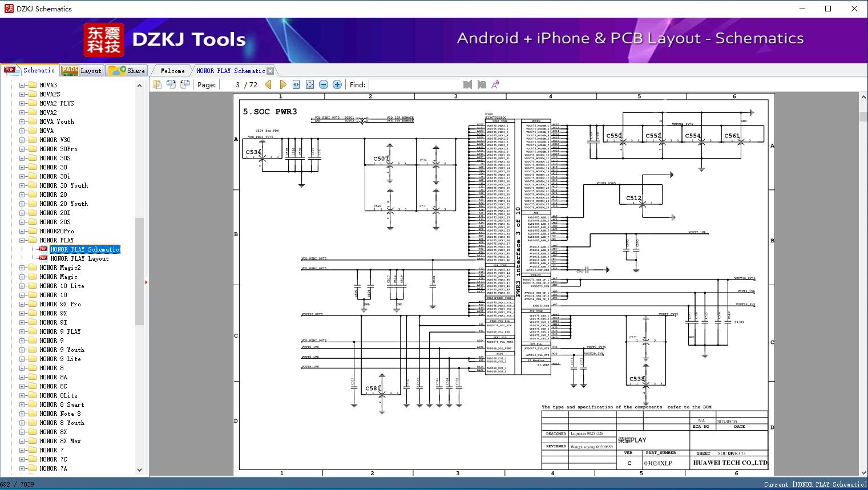Find next match icon
The image size is (868, 490).
tap(482, 84)
